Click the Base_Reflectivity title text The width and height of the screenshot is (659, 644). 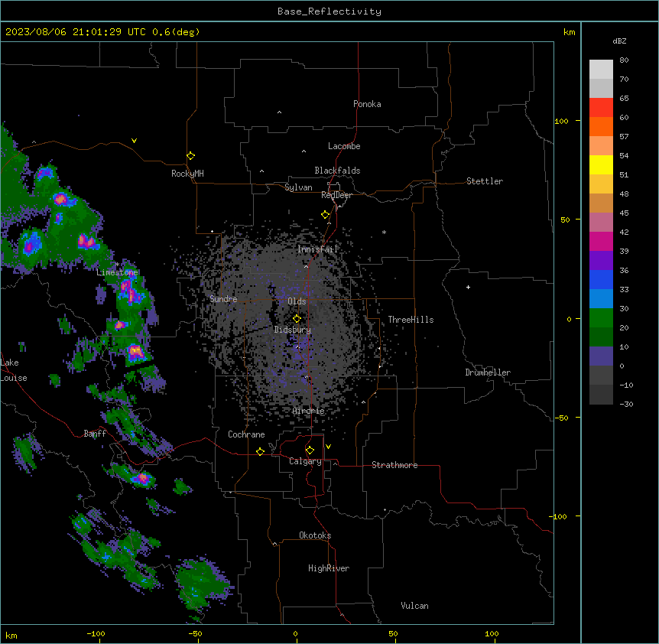point(329,11)
